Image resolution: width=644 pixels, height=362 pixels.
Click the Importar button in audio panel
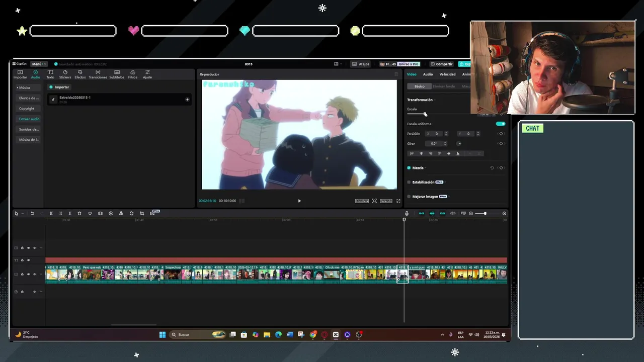59,87
